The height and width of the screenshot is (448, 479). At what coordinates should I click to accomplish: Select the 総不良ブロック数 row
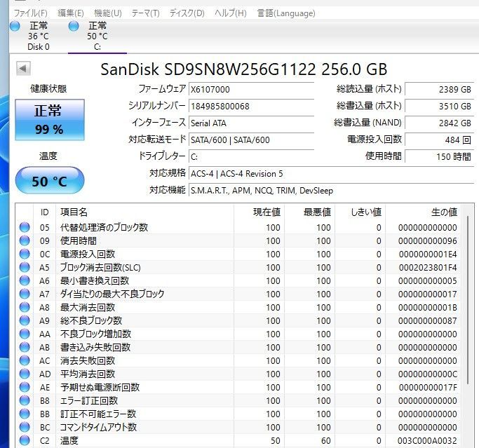tap(238, 320)
